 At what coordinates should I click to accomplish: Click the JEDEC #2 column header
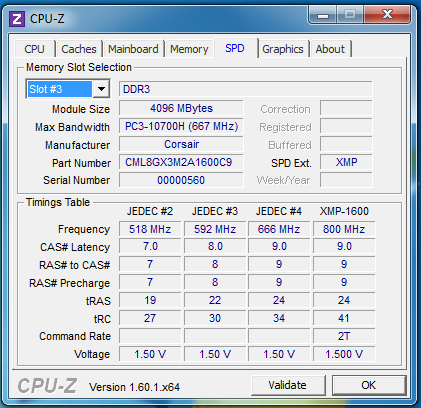tap(150, 211)
